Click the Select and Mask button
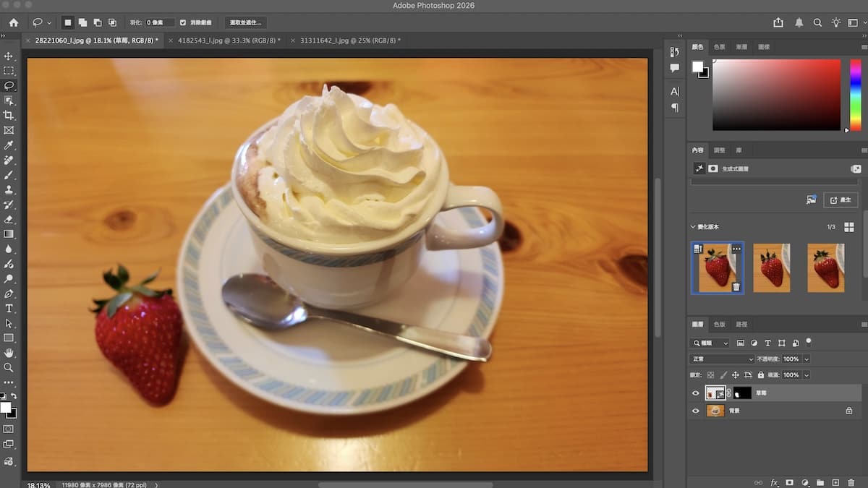The width and height of the screenshot is (868, 488). coord(245,22)
